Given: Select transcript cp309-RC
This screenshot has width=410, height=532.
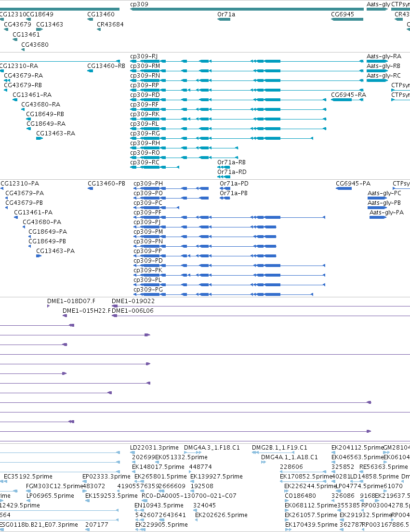Looking at the screenshot, I should click(x=145, y=162).
